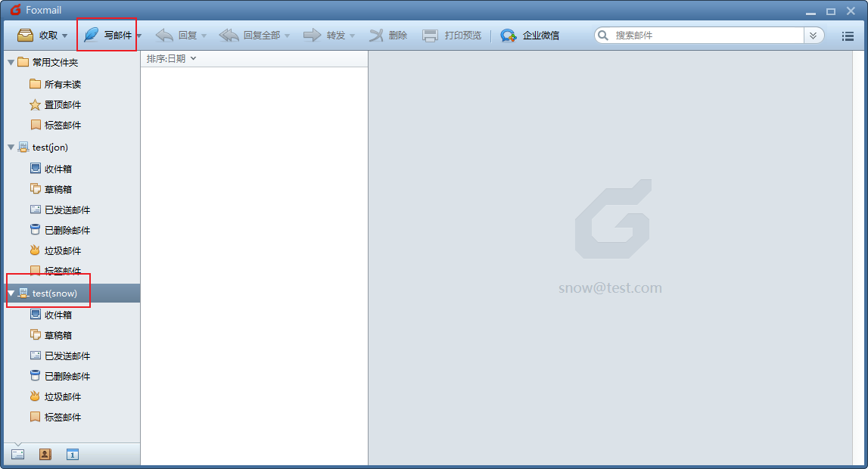Open 垃圾邮件 under test(snow)

62,396
